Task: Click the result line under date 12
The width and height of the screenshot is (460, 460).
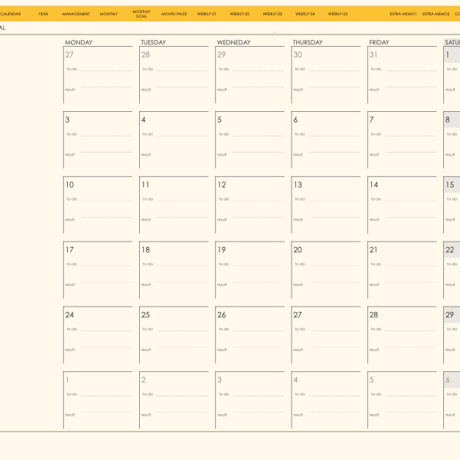Action: 258,217
